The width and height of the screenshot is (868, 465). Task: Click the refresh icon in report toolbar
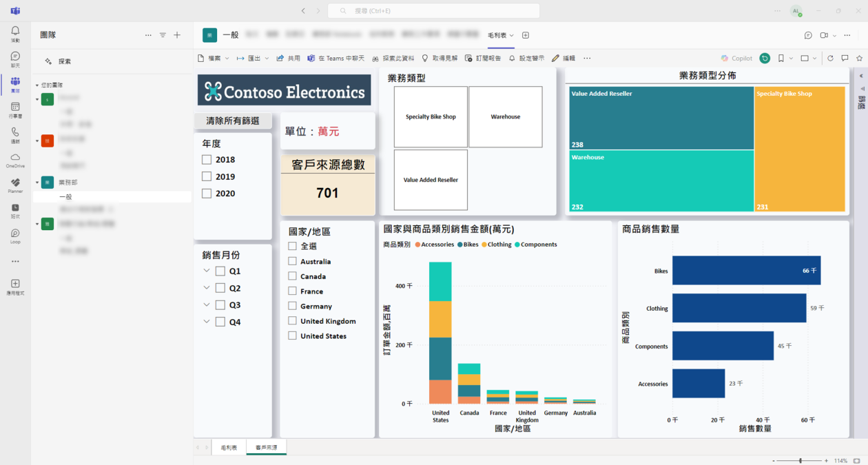click(x=830, y=59)
